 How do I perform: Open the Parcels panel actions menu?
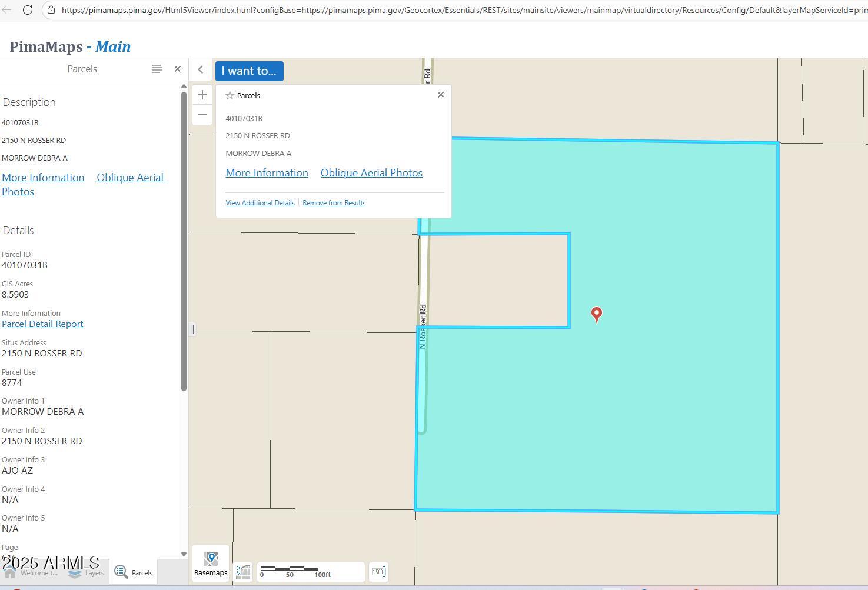[x=157, y=69]
